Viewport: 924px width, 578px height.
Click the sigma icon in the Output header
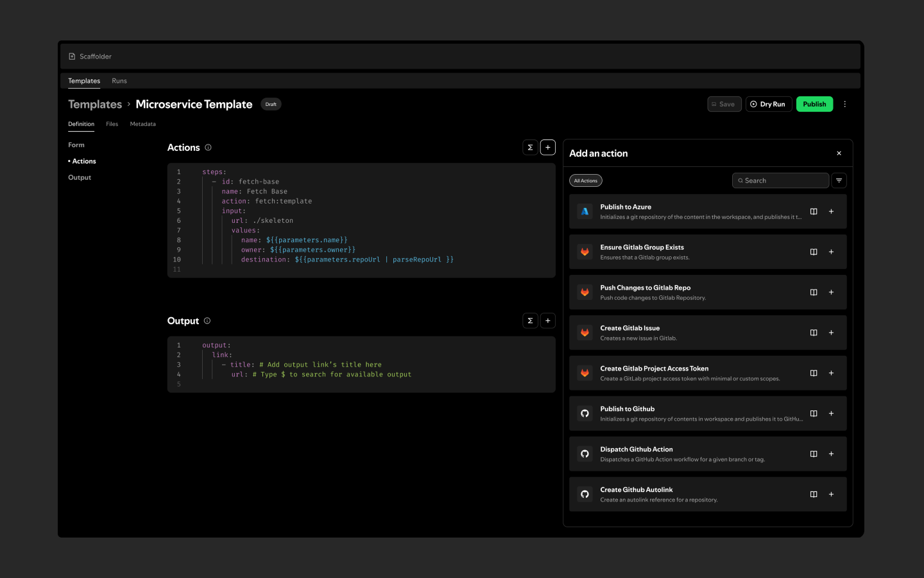[530, 321]
